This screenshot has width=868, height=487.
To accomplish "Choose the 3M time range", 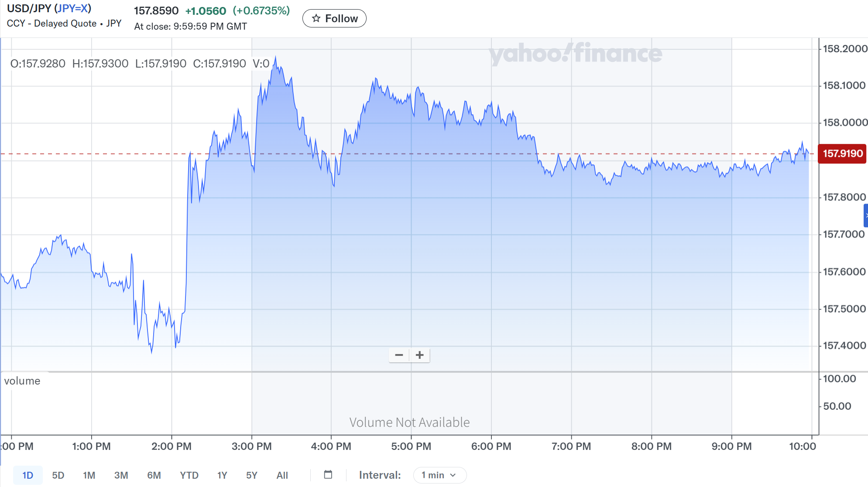I will tap(121, 475).
